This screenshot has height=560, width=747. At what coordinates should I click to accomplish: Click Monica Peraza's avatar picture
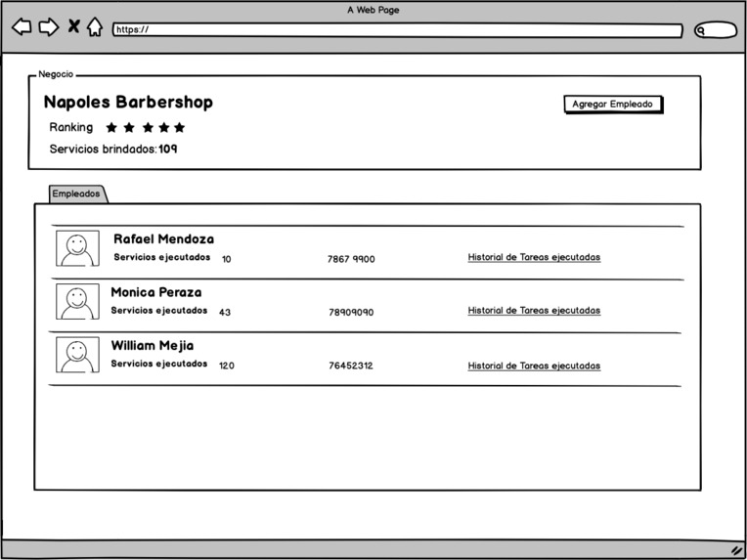coord(77,301)
